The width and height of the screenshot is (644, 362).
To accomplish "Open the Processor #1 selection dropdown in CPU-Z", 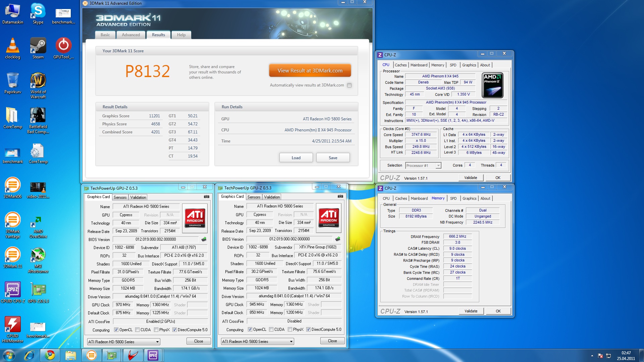I will (438, 166).
